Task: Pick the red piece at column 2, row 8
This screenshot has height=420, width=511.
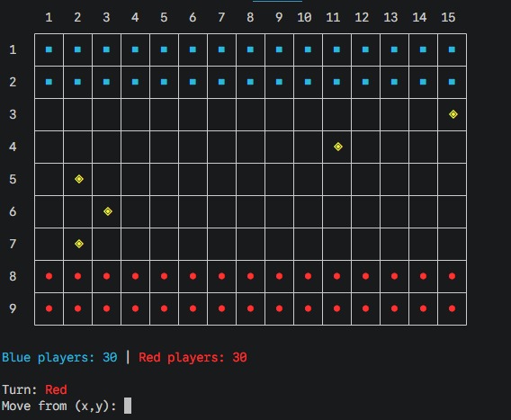Action: coord(77,276)
